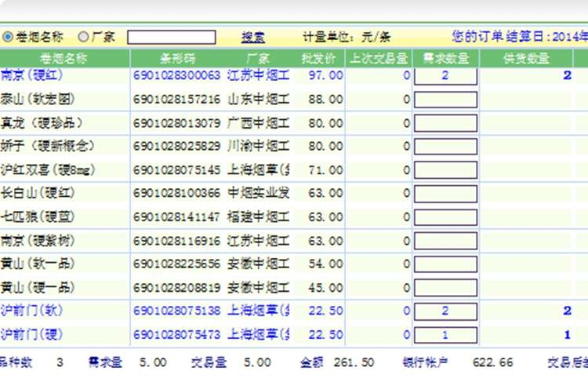Click barcode 6901028075473
Viewport: 588px width, 382px height.
coord(176,335)
